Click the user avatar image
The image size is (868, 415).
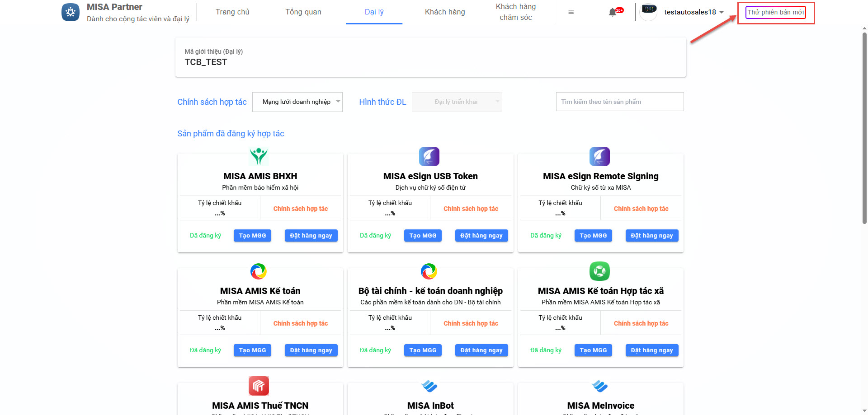click(x=649, y=12)
